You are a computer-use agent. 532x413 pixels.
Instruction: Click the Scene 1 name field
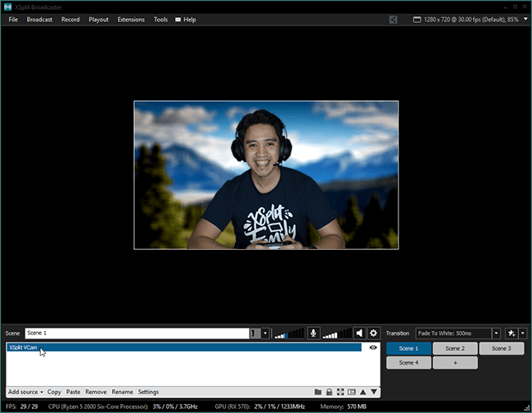click(137, 334)
